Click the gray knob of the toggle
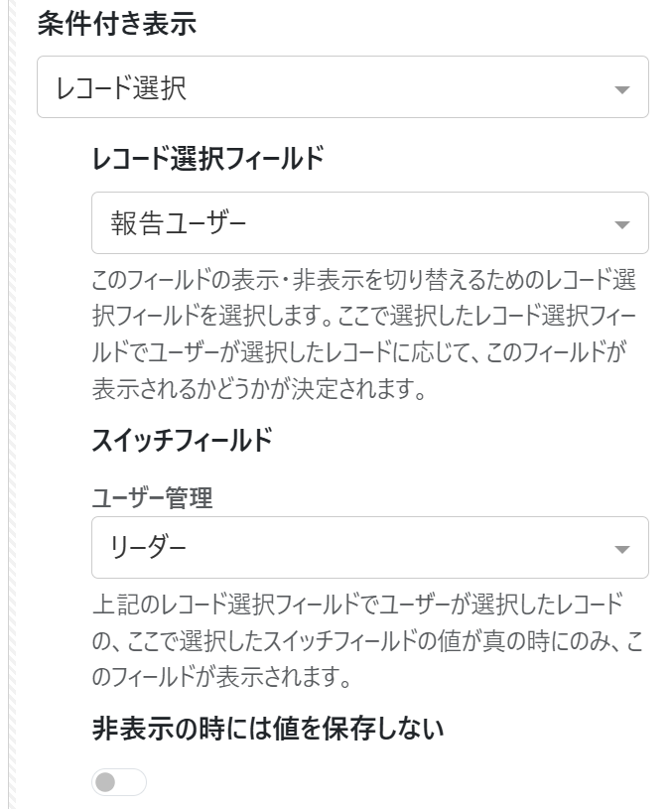Viewport: 672px width, 809px height. pos(106,782)
